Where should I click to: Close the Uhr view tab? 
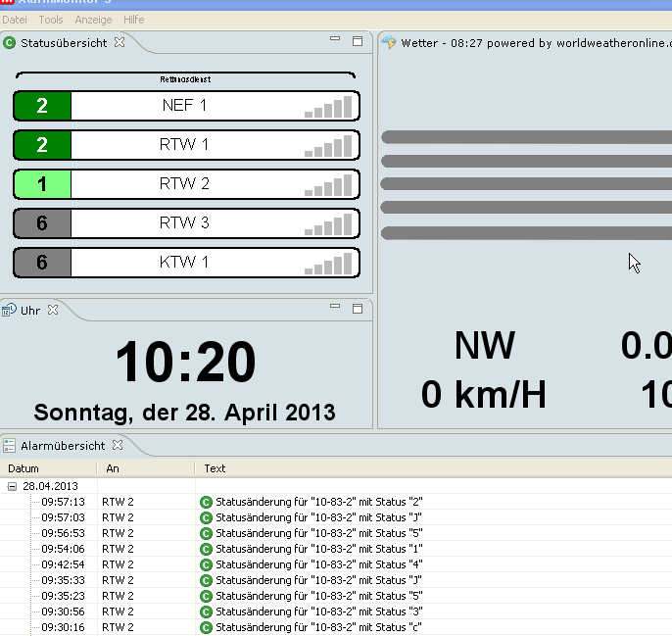pos(54,310)
